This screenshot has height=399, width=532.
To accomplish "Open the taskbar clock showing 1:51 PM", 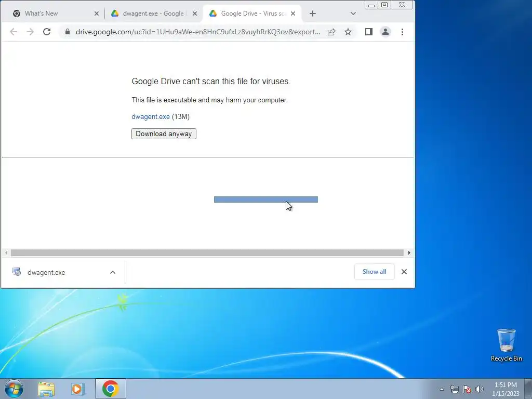I will (506, 389).
